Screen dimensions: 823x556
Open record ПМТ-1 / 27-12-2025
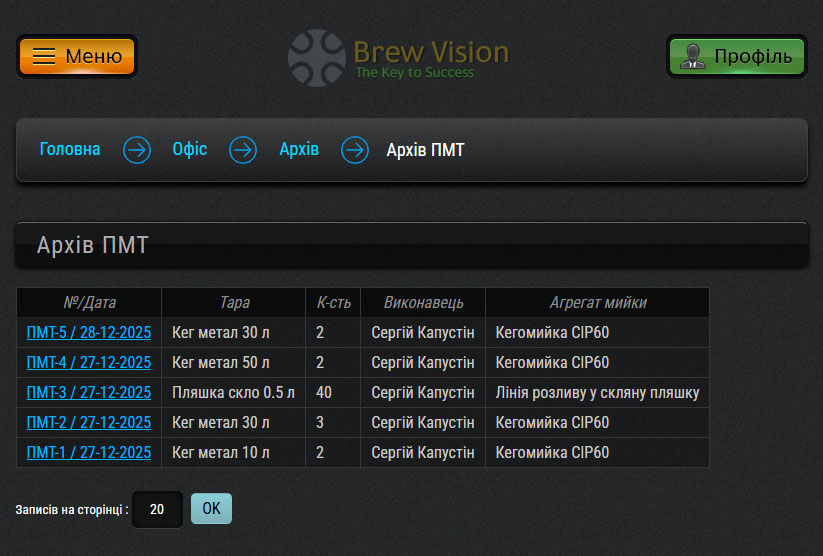click(89, 452)
